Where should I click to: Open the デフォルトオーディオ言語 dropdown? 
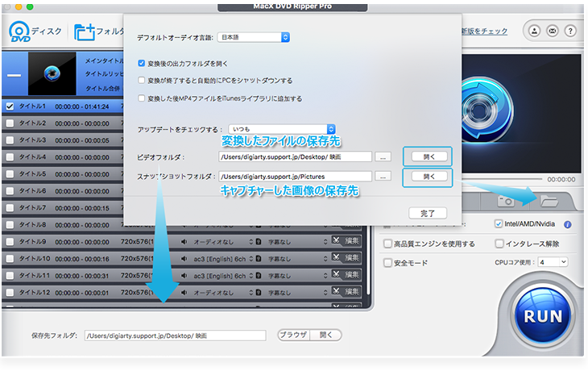[x=254, y=37]
